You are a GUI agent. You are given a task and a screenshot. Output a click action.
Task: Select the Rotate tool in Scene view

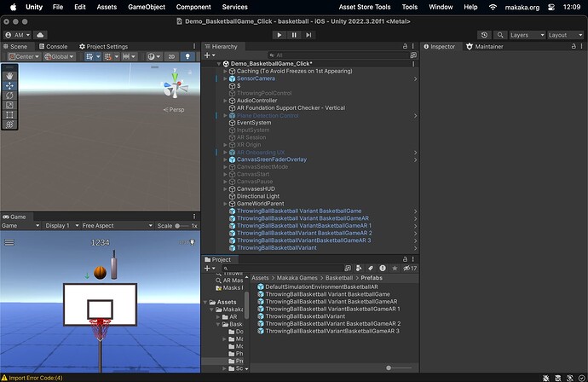9,95
